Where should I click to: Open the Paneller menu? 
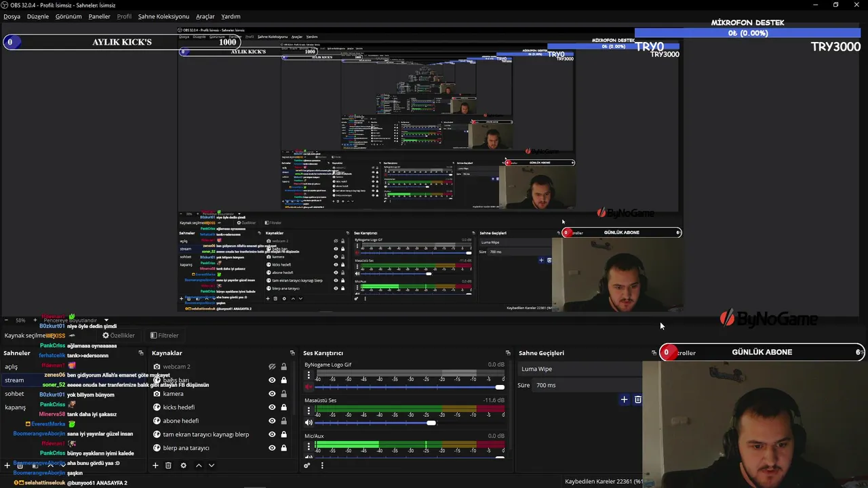pos(99,16)
